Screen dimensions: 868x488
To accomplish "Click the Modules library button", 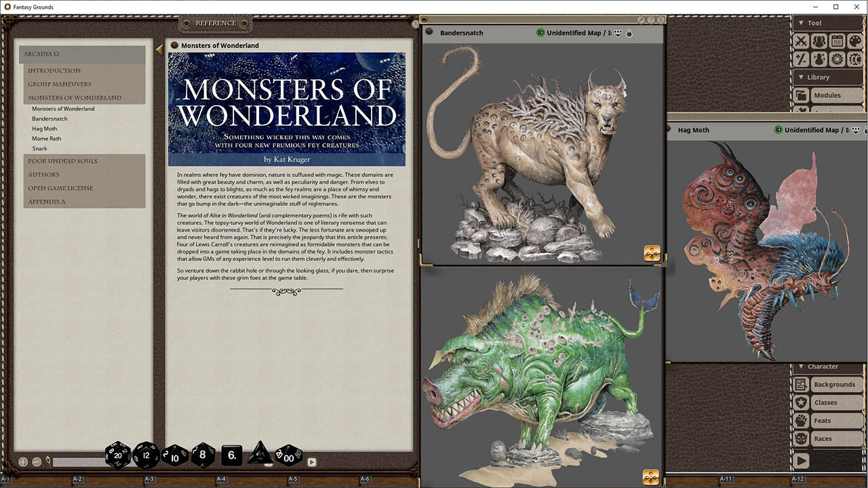I will click(827, 96).
